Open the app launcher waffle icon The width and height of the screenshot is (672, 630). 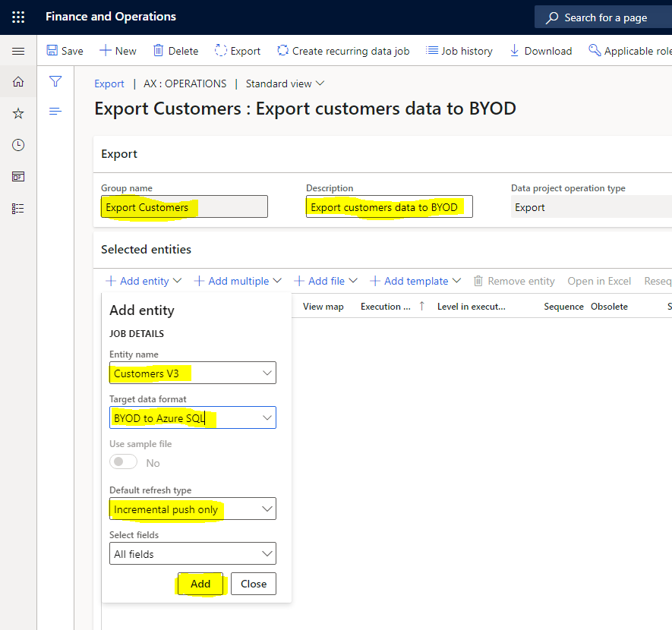tap(18, 17)
